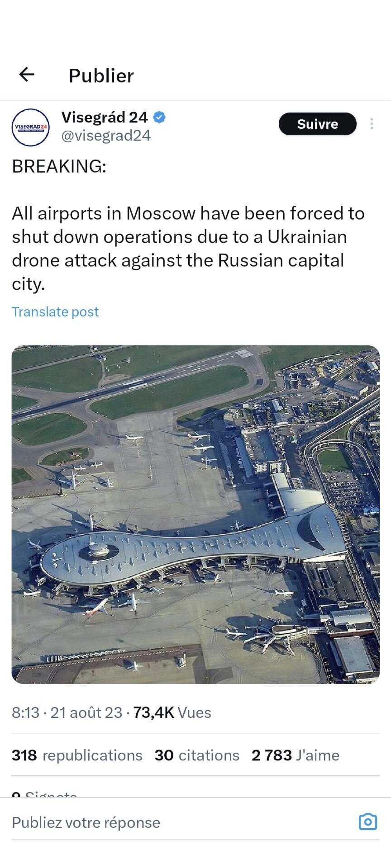Viewport: 391px width, 868px height.
Task: Tap the Visegrád 24 display name
Action: tap(105, 118)
